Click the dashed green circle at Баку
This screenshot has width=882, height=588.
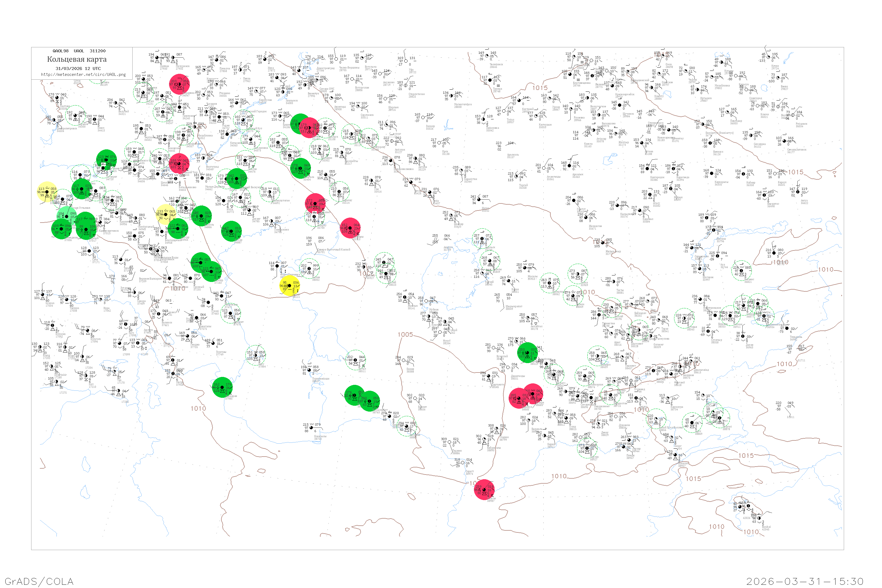(256, 355)
